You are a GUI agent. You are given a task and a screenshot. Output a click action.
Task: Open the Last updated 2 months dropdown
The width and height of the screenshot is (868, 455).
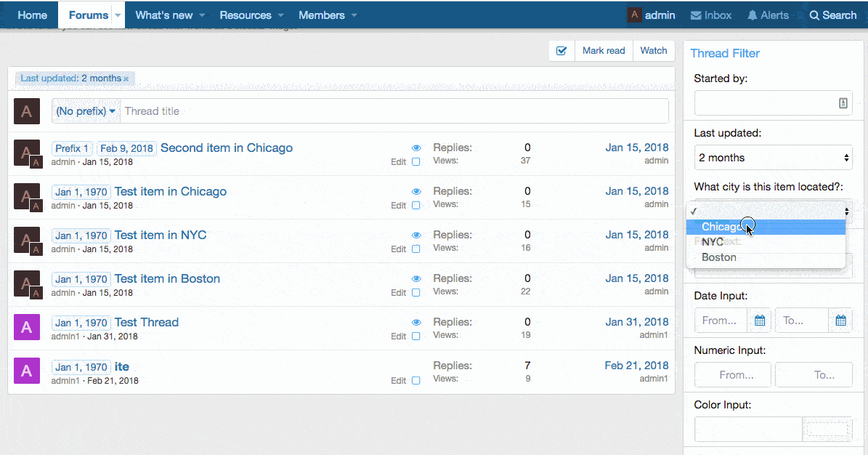pos(773,158)
